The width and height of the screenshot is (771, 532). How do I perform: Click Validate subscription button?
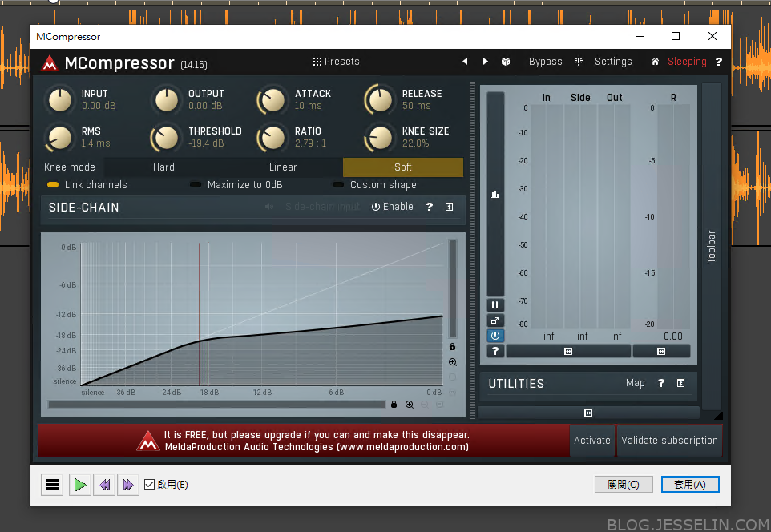pos(669,441)
